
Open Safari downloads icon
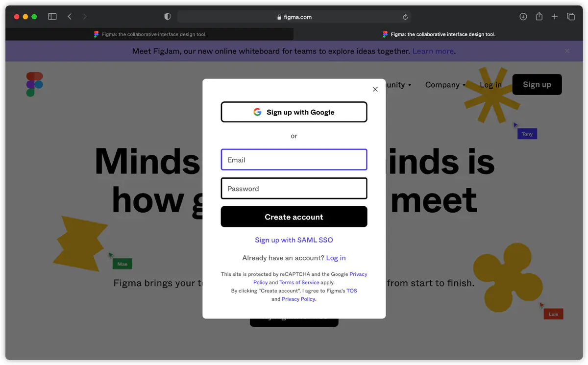point(523,17)
